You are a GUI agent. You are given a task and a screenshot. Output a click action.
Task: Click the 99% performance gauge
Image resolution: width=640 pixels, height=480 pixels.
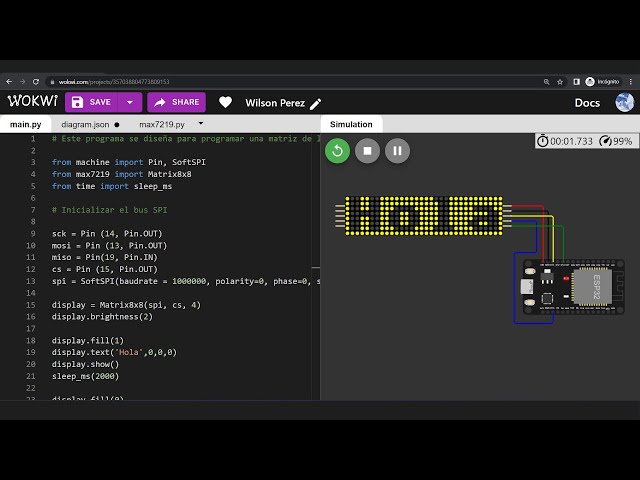[x=616, y=141]
